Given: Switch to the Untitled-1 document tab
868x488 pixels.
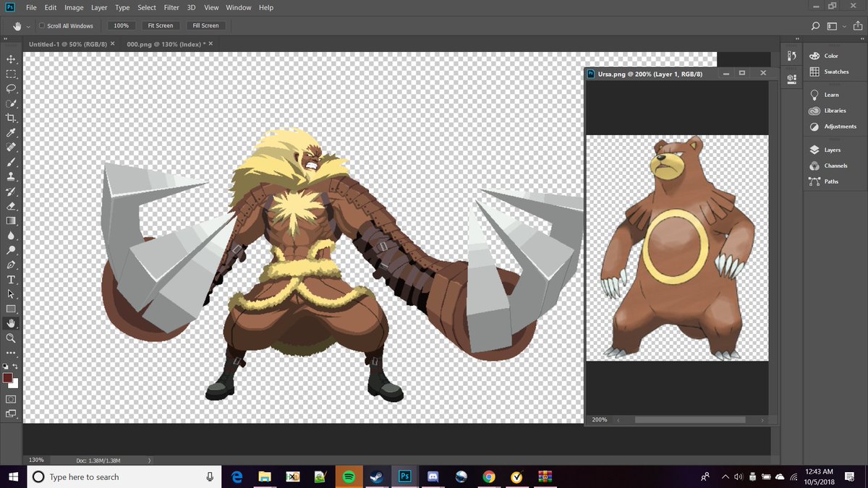Looking at the screenshot, I should tap(67, 44).
